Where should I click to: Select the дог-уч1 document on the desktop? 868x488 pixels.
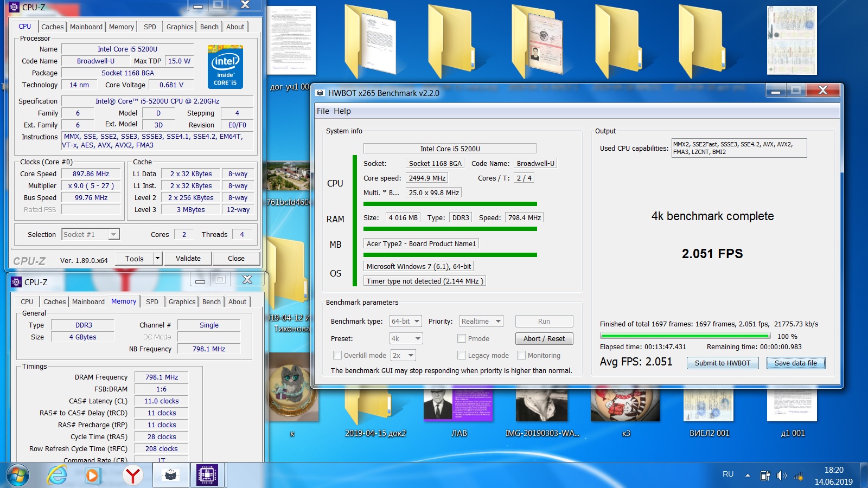[291, 41]
